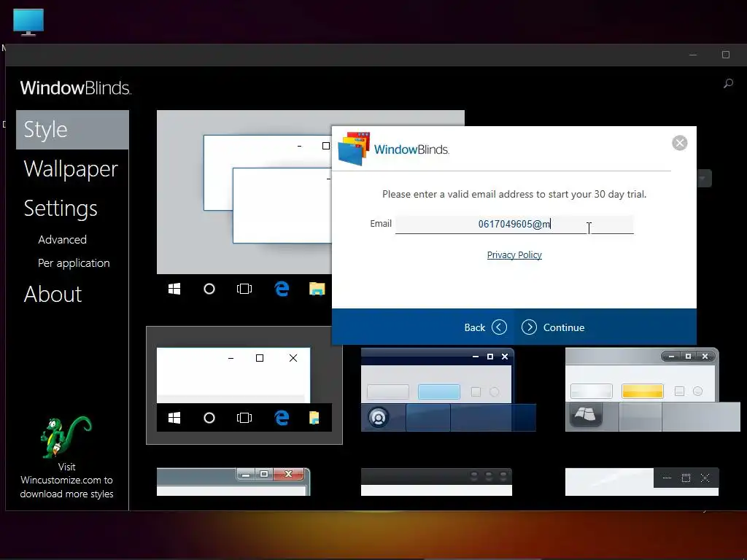Click the Continue button
This screenshot has height=560, width=747.
point(553,327)
